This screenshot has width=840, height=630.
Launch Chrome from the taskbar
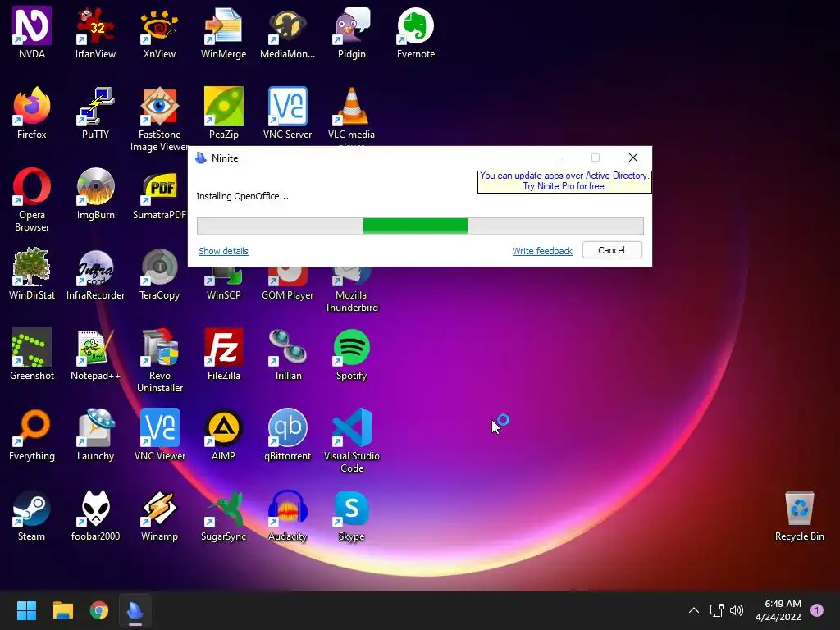coord(99,609)
